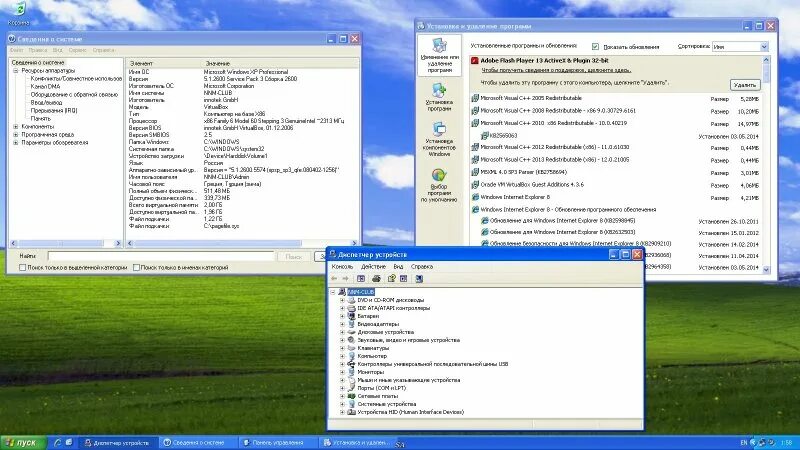Enable Поиск только в именах категорий checkbox
Image resolution: width=800 pixels, height=450 pixels.
click(x=136, y=267)
